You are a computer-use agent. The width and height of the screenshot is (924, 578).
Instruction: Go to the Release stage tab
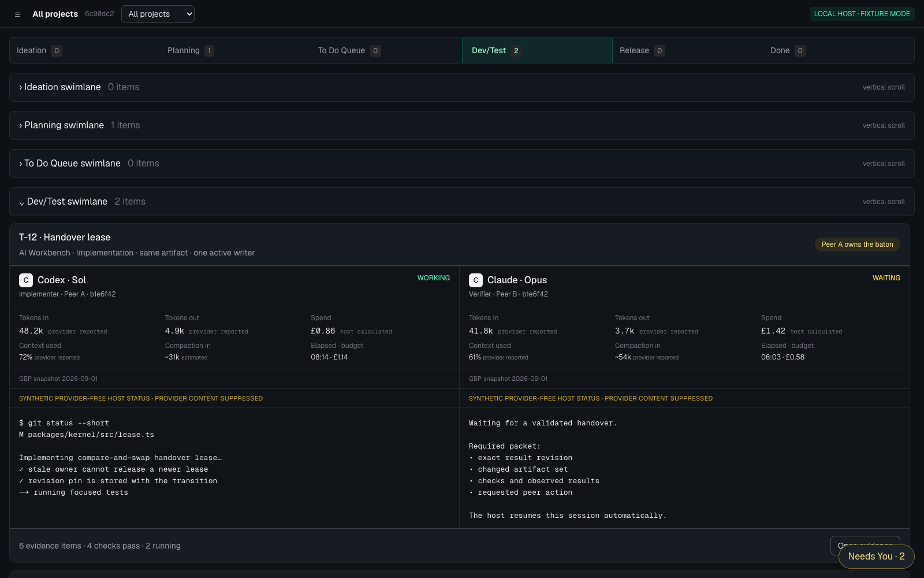tap(688, 50)
